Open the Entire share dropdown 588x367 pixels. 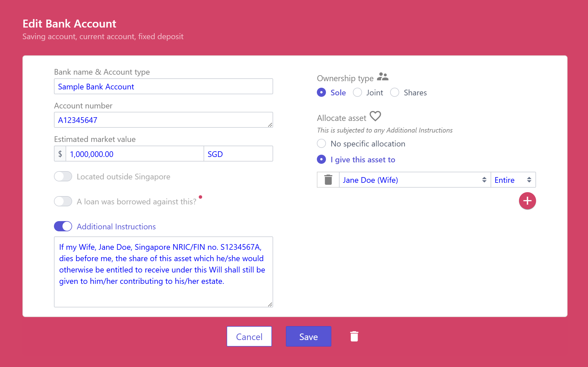coord(513,180)
